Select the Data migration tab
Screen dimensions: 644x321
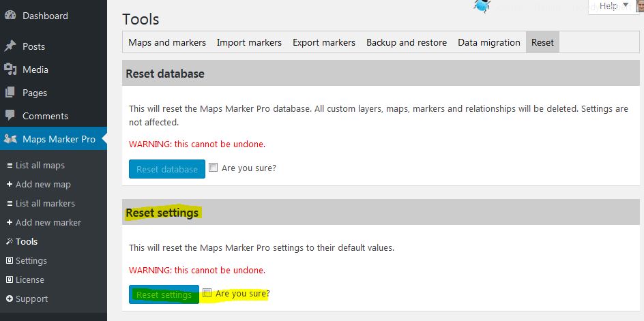[489, 42]
